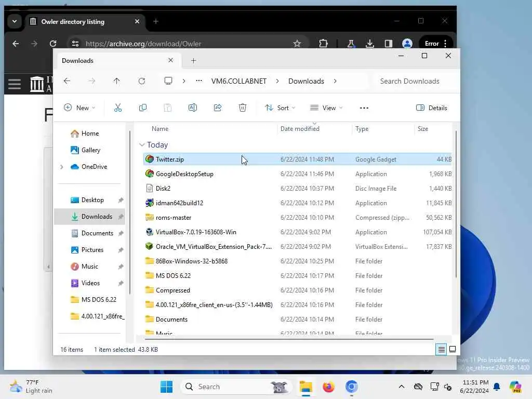Collapse the Today group
This screenshot has height=399, width=532.
(x=142, y=144)
